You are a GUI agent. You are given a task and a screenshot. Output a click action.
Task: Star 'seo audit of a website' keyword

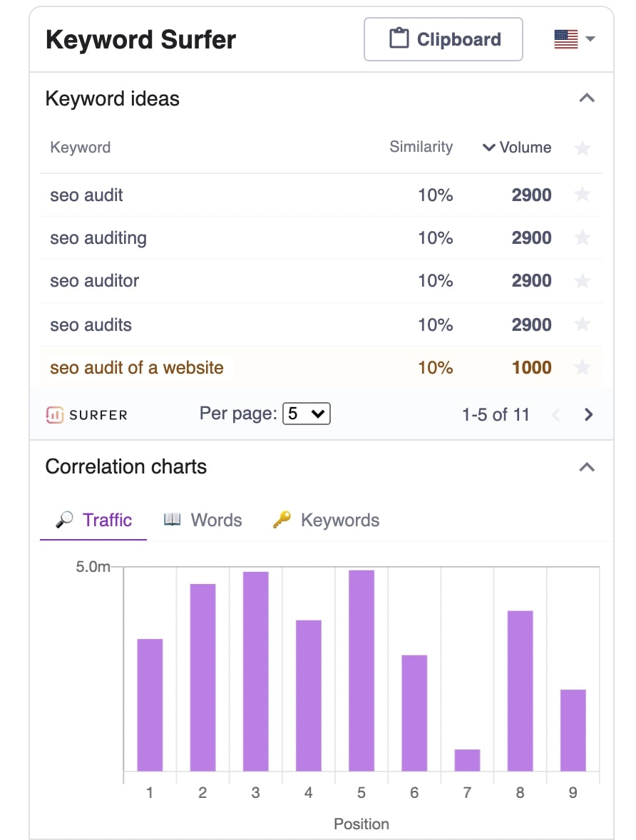pos(583,368)
